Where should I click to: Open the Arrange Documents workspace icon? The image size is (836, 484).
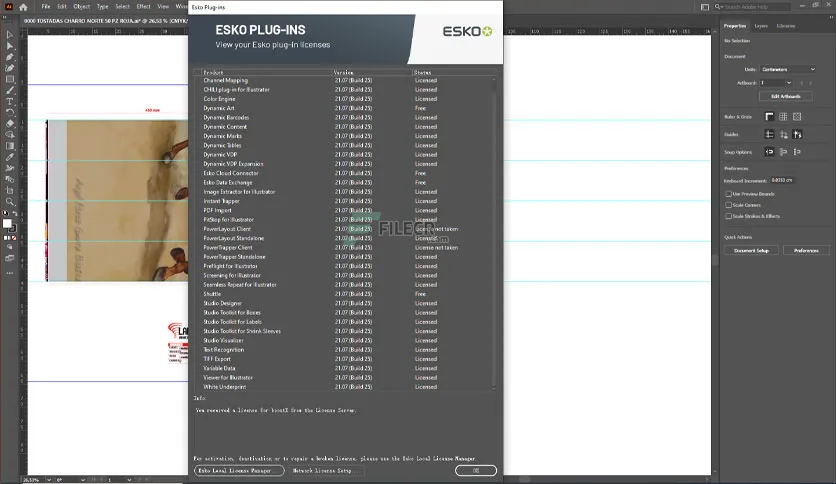click(705, 7)
